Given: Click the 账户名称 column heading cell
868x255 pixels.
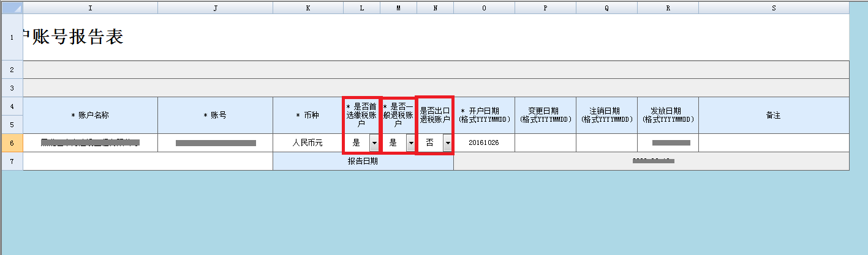Looking at the screenshot, I should click(x=90, y=115).
